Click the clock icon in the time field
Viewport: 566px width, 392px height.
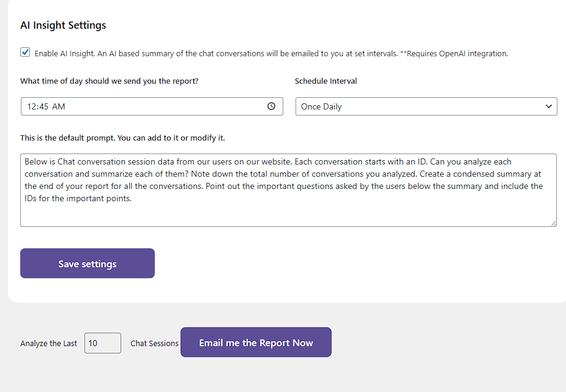271,106
